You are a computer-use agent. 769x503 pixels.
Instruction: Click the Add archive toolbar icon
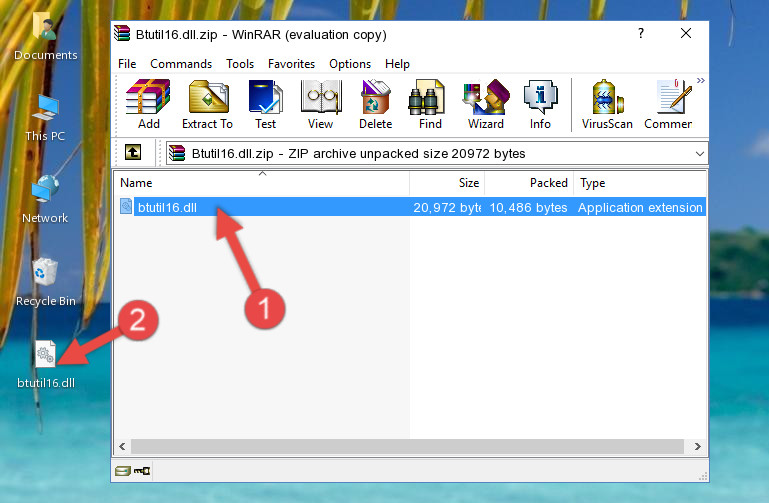click(x=148, y=104)
